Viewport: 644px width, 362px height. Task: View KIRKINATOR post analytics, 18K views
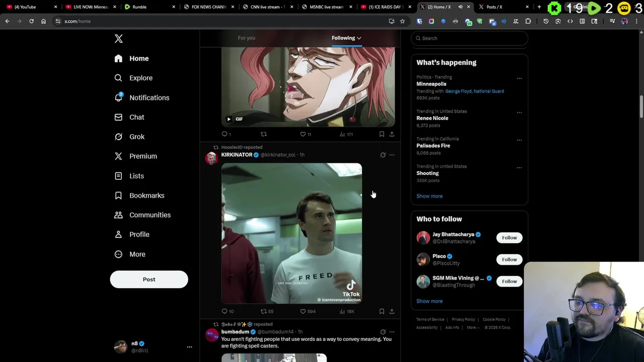(x=347, y=311)
